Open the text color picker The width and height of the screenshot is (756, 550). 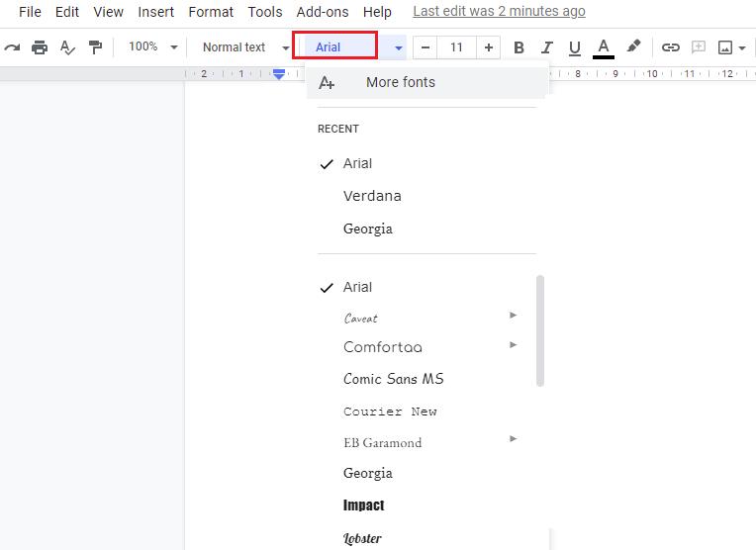(x=604, y=48)
